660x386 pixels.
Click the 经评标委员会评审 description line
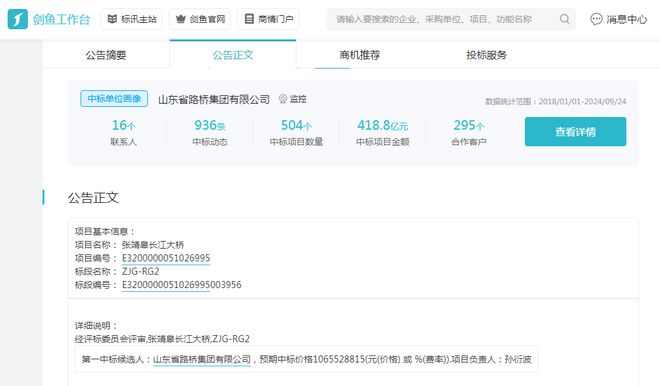(x=162, y=339)
